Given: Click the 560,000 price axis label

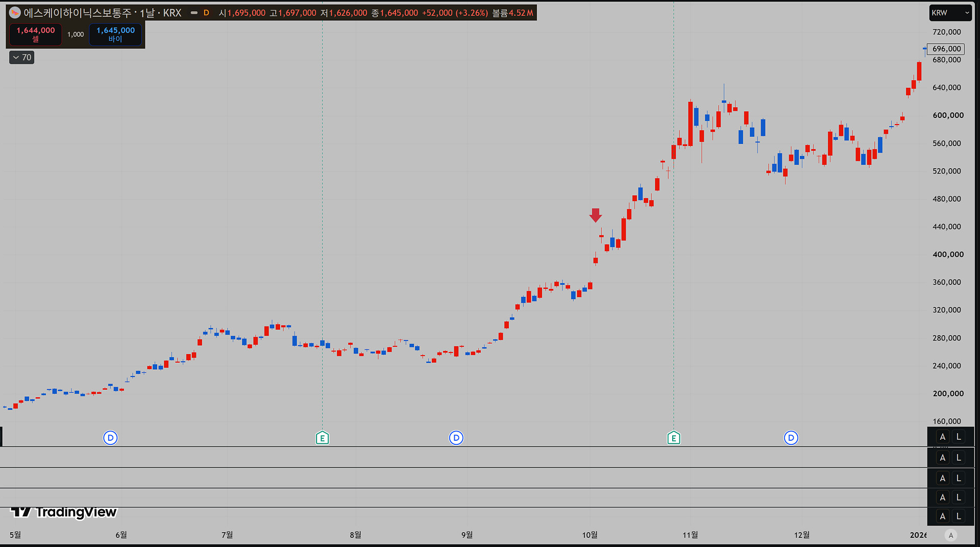Looking at the screenshot, I should 947,144.
